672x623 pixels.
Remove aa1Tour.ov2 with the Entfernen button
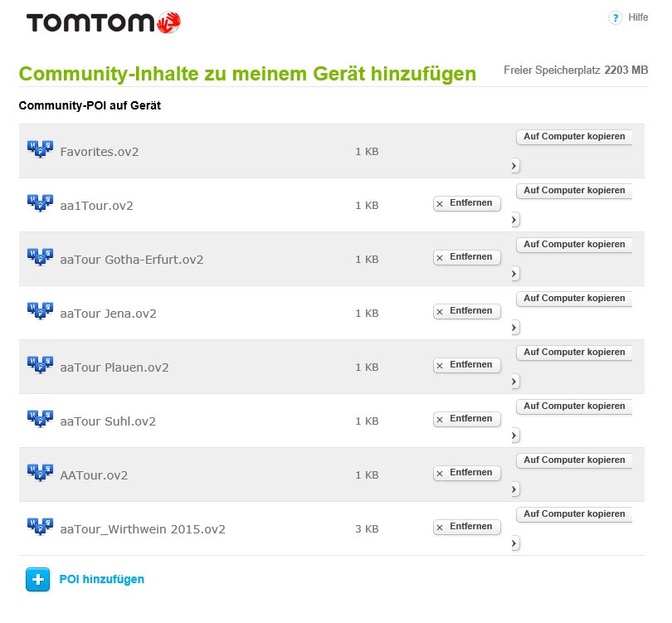pyautogui.click(x=467, y=203)
